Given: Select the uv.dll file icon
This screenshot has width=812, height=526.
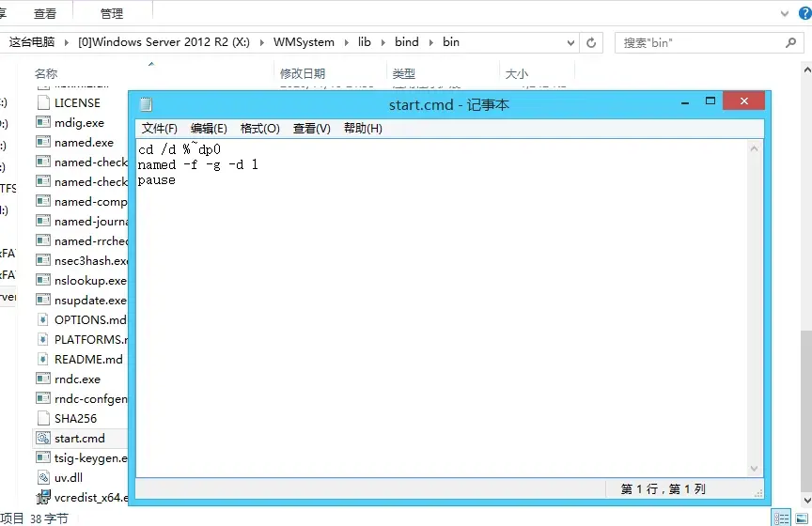Looking at the screenshot, I should [x=43, y=477].
